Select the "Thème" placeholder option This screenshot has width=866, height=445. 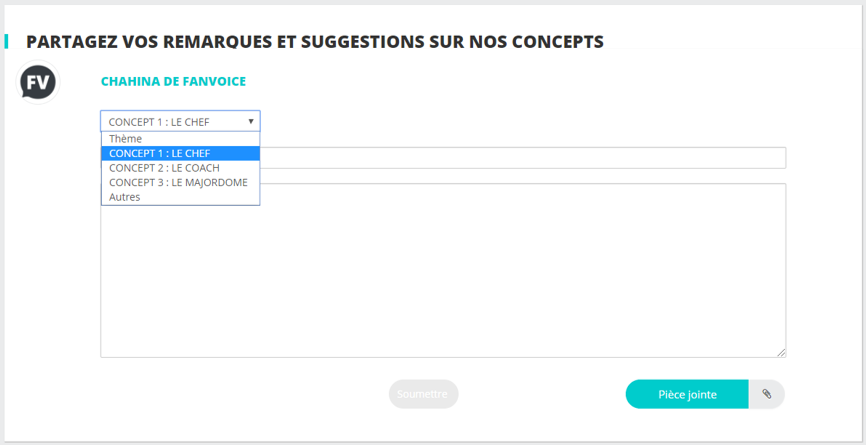coord(126,139)
